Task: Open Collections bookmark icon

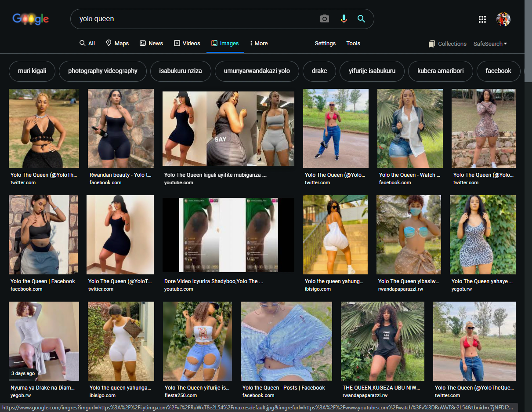Action: (432, 44)
